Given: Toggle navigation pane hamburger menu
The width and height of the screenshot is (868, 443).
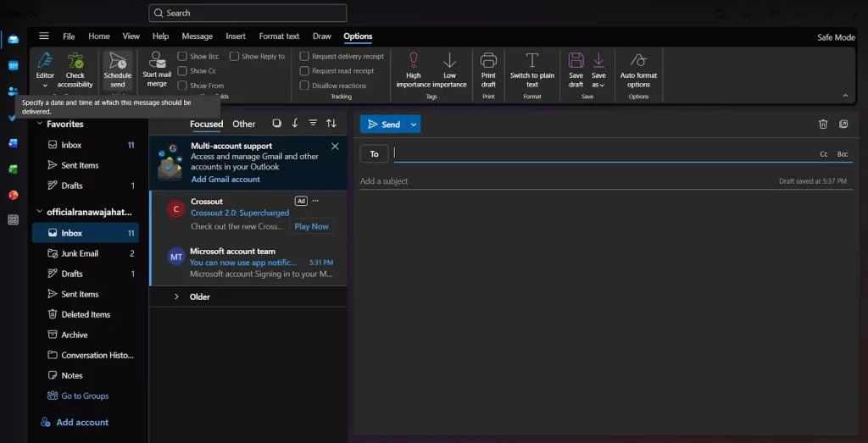Looking at the screenshot, I should 44,36.
